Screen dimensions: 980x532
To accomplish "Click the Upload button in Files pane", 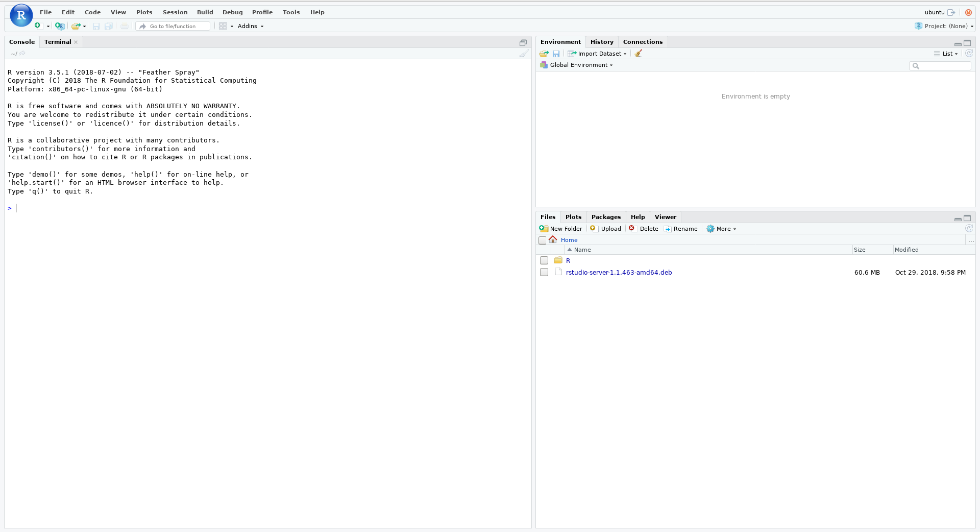I will [x=606, y=229].
